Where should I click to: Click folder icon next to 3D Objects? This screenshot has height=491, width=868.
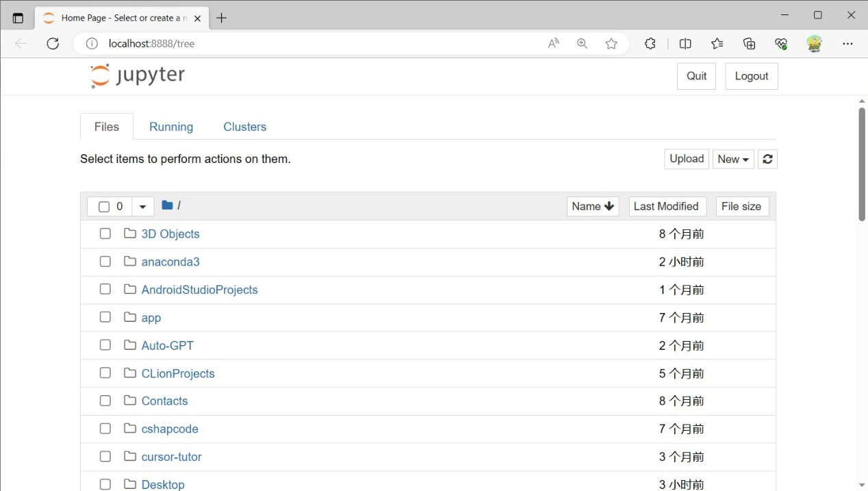130,234
